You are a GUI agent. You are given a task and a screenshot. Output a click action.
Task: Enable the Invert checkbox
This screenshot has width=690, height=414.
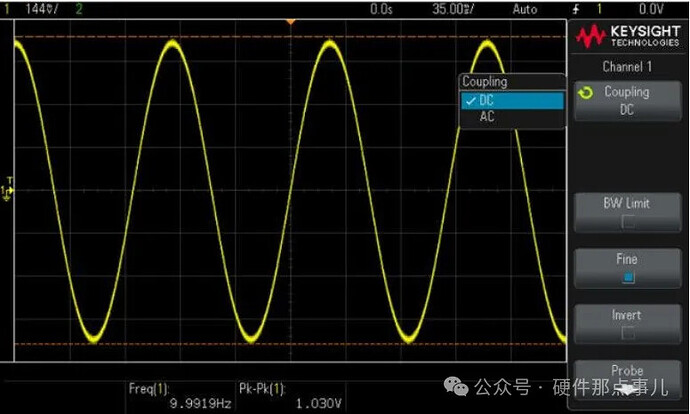pyautogui.click(x=626, y=332)
